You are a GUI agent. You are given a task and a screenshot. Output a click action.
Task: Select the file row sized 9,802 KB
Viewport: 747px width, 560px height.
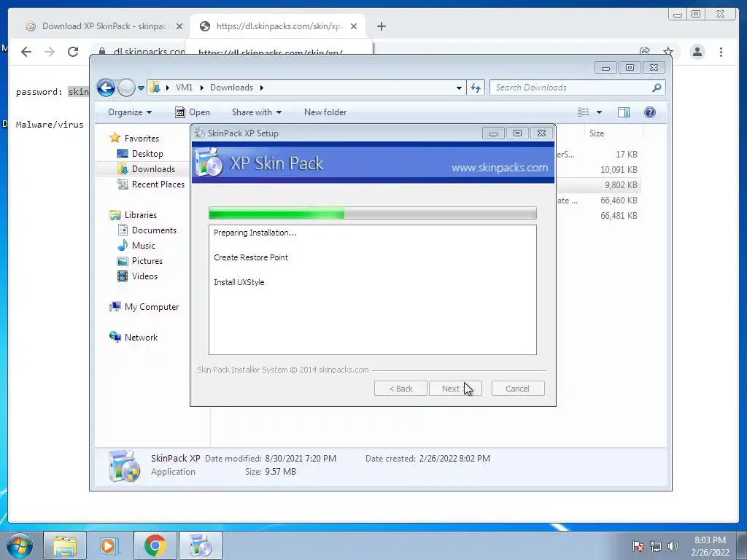[598, 184]
